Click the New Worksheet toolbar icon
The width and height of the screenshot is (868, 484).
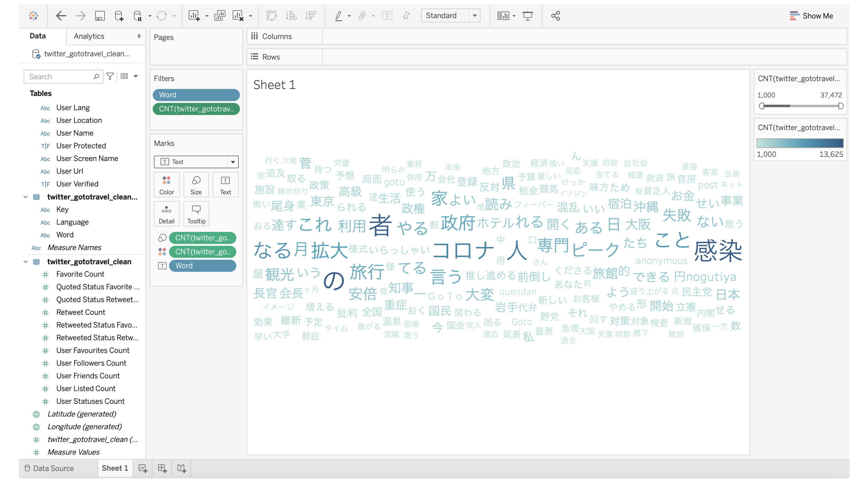pyautogui.click(x=194, y=15)
